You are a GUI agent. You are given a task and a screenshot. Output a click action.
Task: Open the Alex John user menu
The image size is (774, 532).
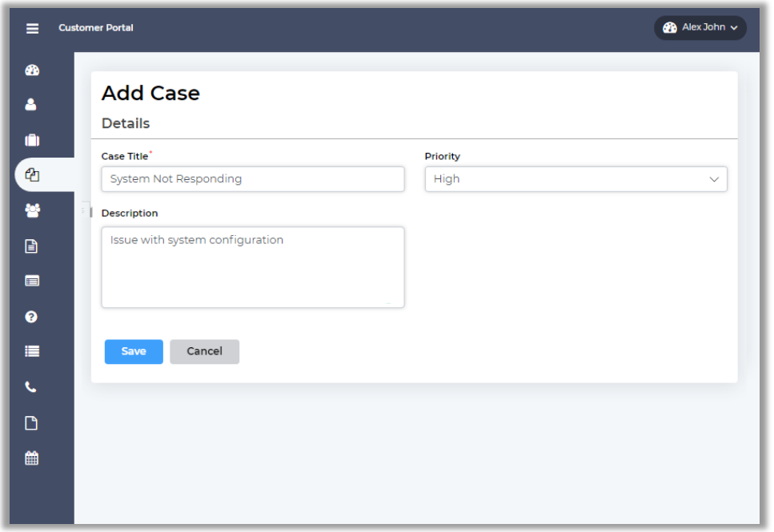click(x=700, y=28)
